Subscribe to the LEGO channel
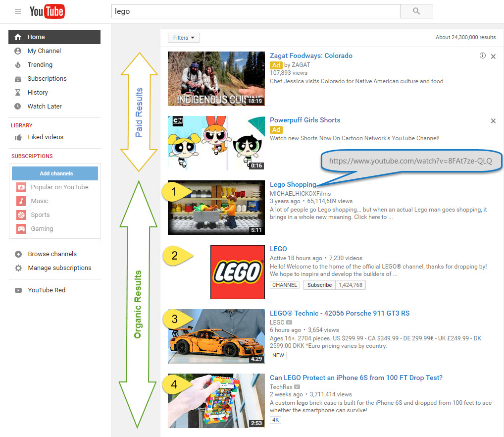The width and height of the screenshot is (504, 437). [x=319, y=285]
